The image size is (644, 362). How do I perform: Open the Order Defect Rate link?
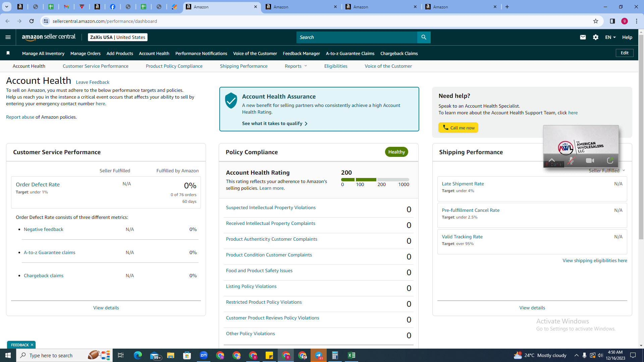pyautogui.click(x=38, y=184)
